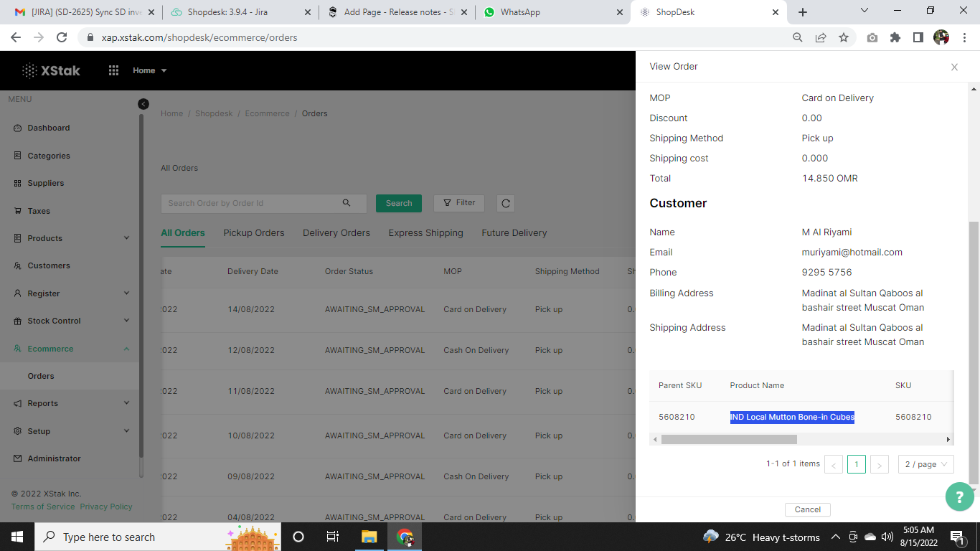
Task: Open the XStak apps grid icon
Action: 113,70
